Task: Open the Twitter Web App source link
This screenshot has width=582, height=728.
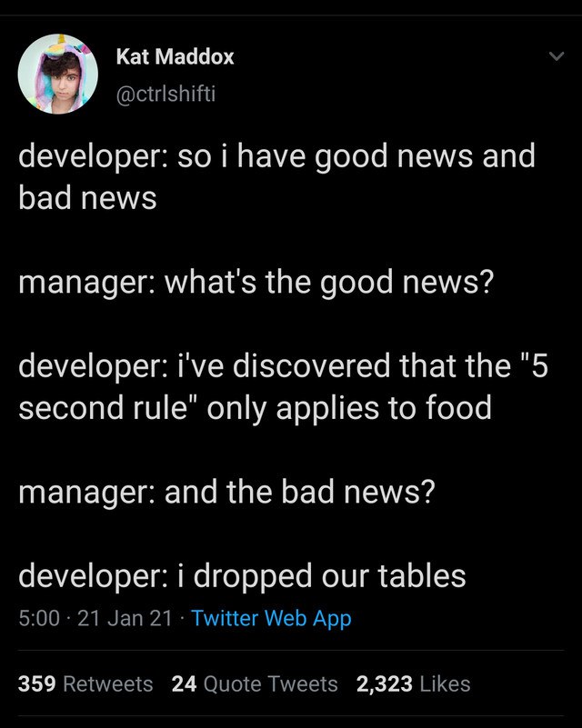Action: 272,619
